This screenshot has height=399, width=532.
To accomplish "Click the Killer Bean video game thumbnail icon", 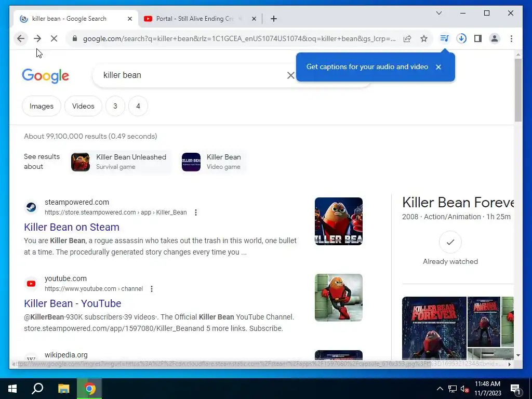I will (191, 162).
